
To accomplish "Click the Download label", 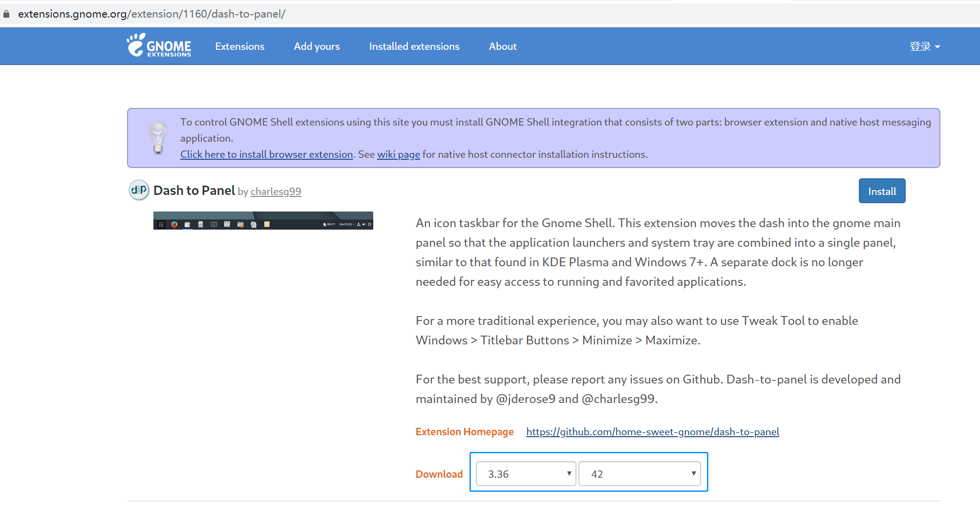I will [439, 474].
